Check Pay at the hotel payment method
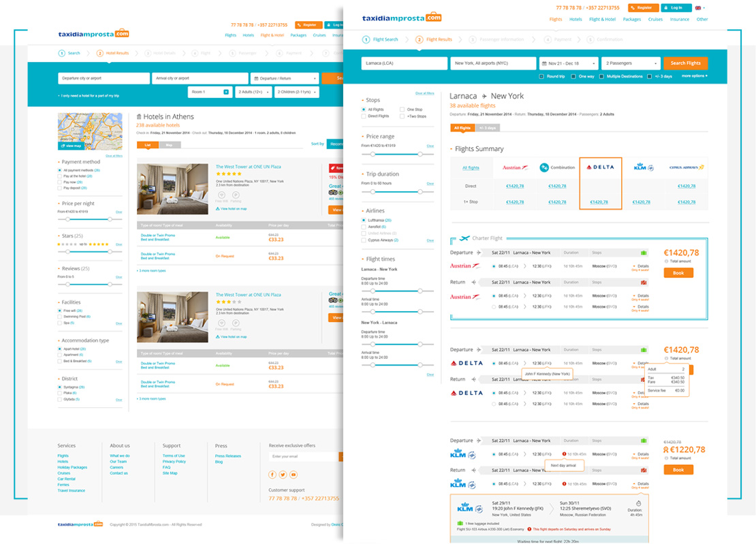Image resolution: width=756 pixels, height=544 pixels. (60, 176)
